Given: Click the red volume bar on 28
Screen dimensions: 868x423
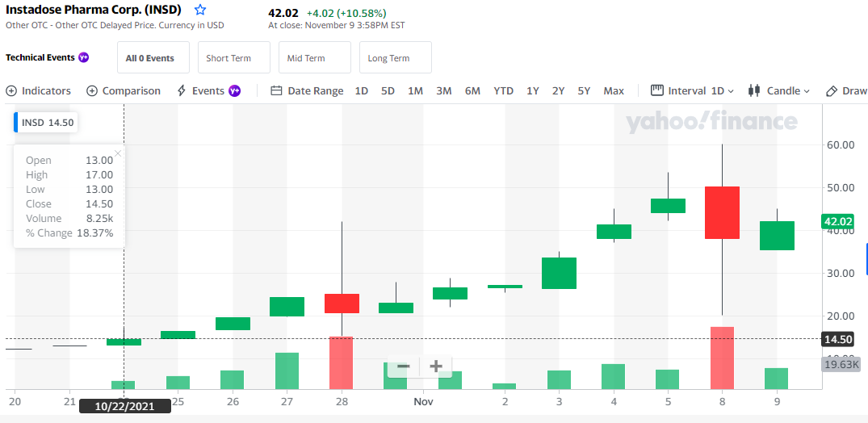Looking at the screenshot, I should pyautogui.click(x=342, y=362).
